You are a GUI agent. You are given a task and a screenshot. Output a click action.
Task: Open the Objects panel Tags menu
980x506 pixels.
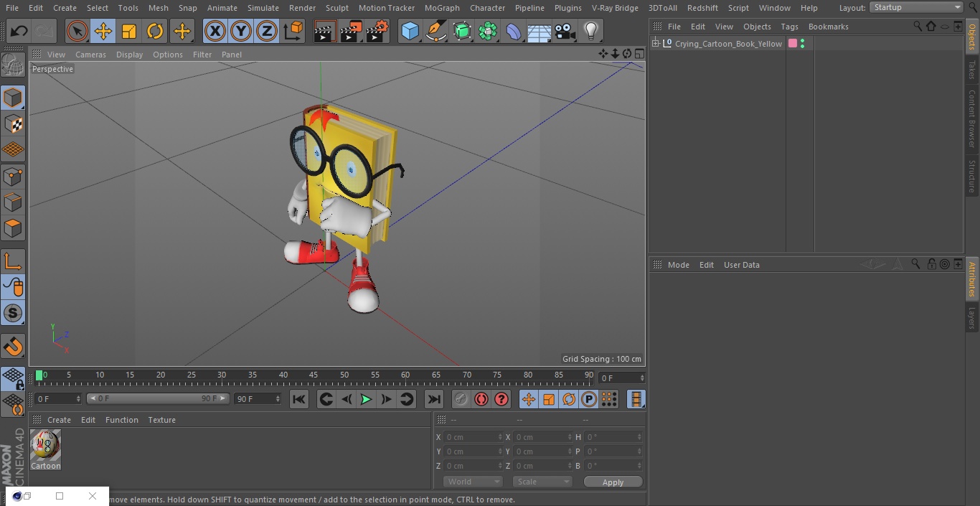coord(789,27)
